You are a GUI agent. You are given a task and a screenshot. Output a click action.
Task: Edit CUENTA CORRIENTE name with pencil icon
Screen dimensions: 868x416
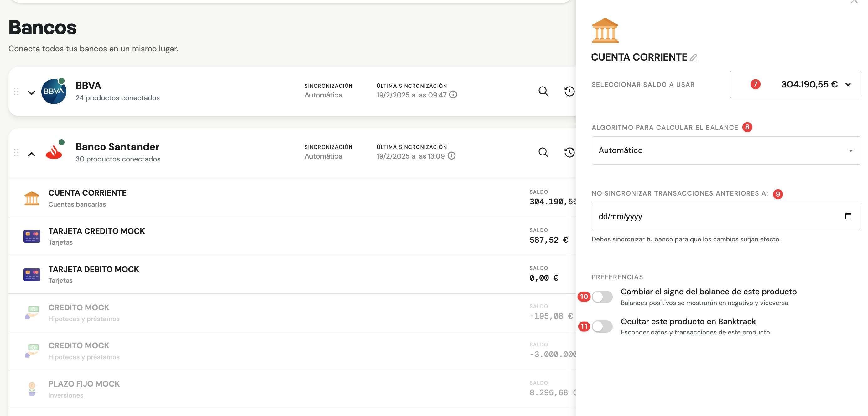coord(693,58)
